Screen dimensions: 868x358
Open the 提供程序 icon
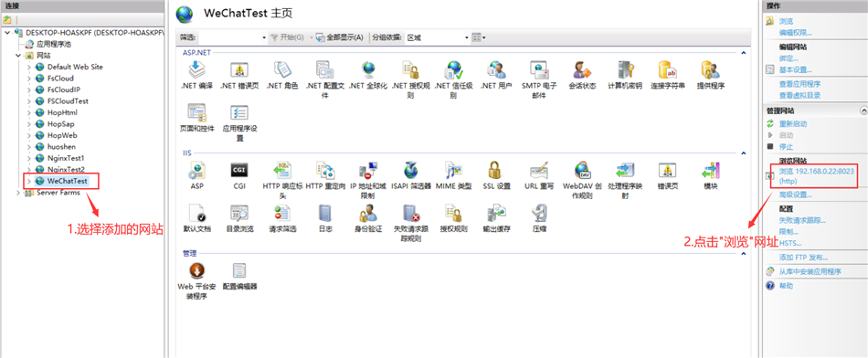(710, 70)
